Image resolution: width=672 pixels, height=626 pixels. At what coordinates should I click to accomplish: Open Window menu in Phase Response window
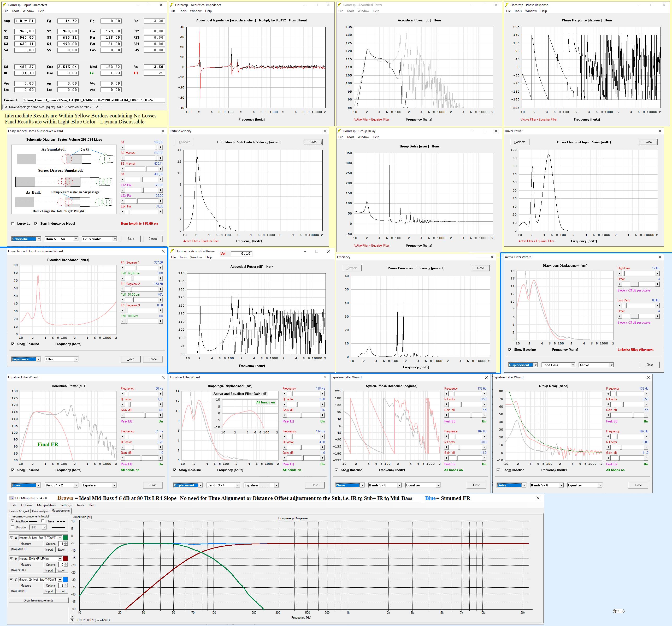[531, 11]
